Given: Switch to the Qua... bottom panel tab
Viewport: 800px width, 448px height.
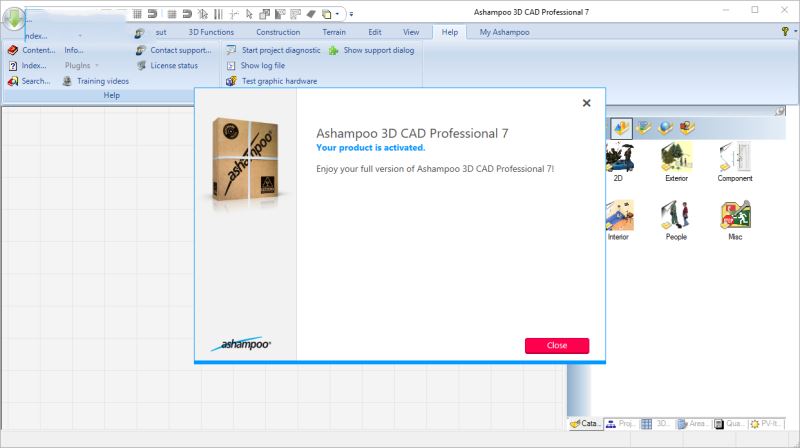Looking at the screenshot, I should point(729,424).
